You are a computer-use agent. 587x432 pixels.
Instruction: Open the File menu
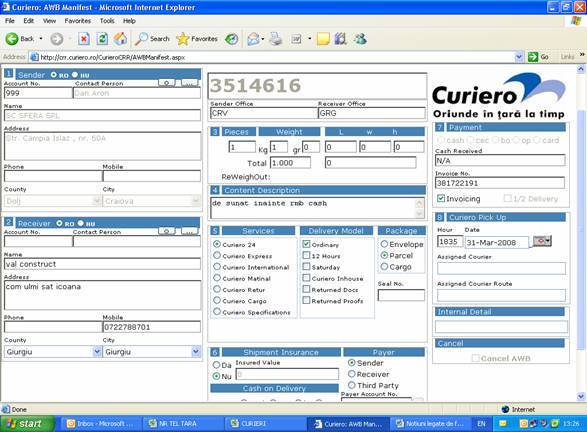(x=10, y=21)
